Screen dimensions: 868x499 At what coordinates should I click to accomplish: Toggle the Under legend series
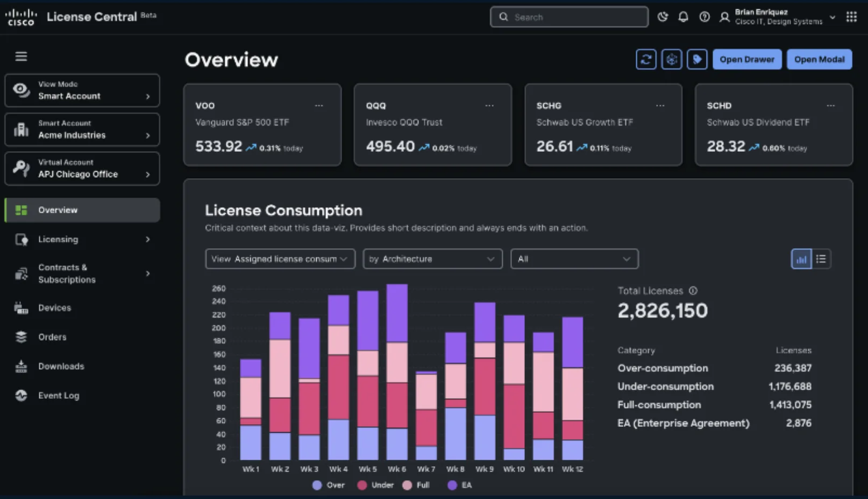(x=375, y=485)
